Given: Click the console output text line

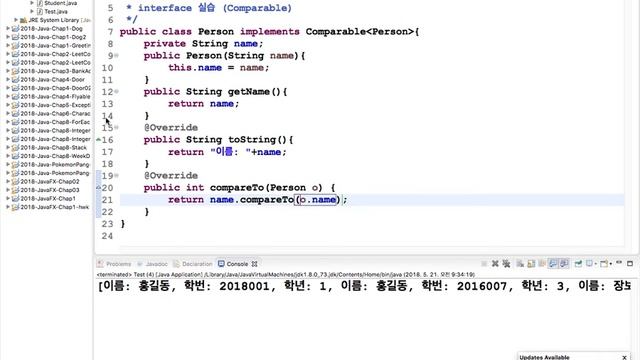Looking at the screenshot, I should click(364, 286).
